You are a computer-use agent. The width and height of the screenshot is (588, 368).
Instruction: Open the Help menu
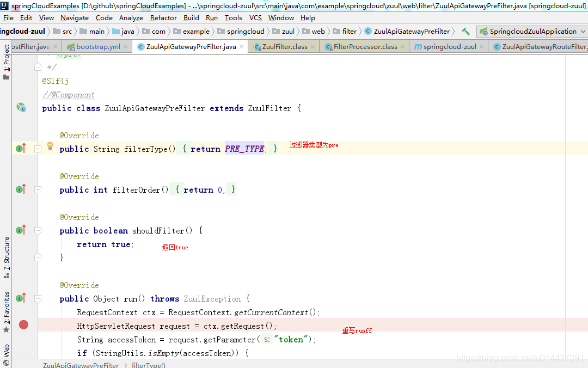tap(308, 17)
